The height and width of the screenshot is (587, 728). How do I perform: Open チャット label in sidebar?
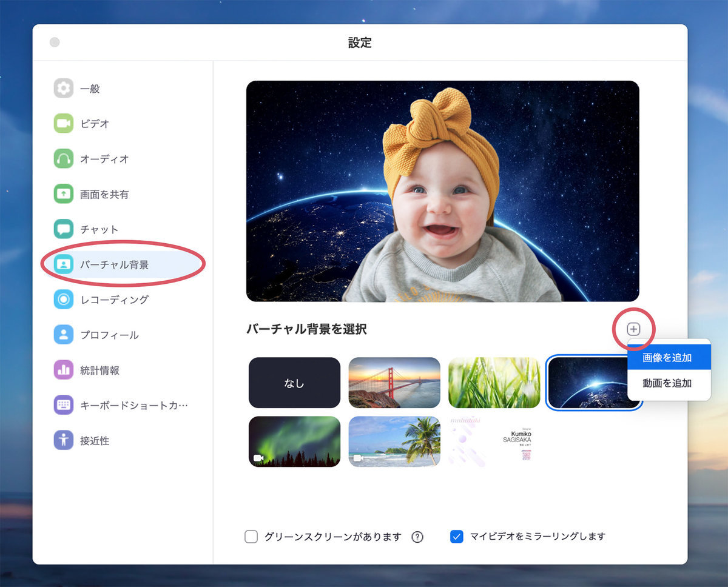[99, 229]
